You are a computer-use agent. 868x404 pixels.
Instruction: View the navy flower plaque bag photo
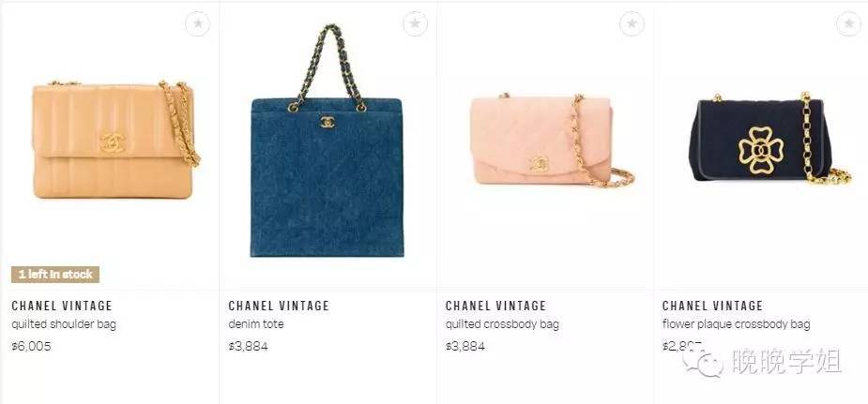[769, 138]
